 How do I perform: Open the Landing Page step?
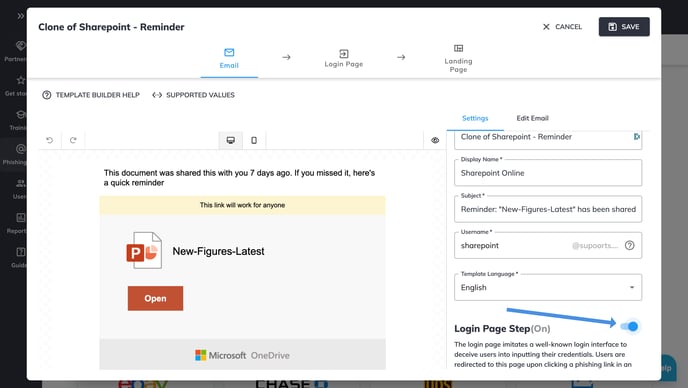(458, 58)
